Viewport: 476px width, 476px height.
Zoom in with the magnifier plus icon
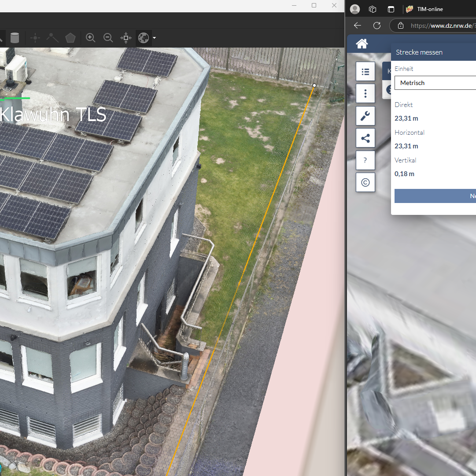pos(90,38)
